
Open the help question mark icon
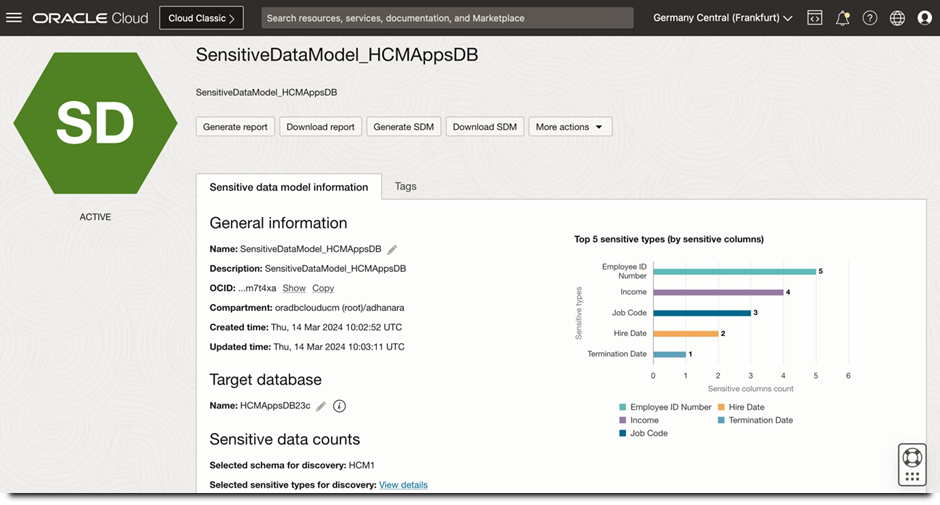pyautogui.click(x=870, y=18)
